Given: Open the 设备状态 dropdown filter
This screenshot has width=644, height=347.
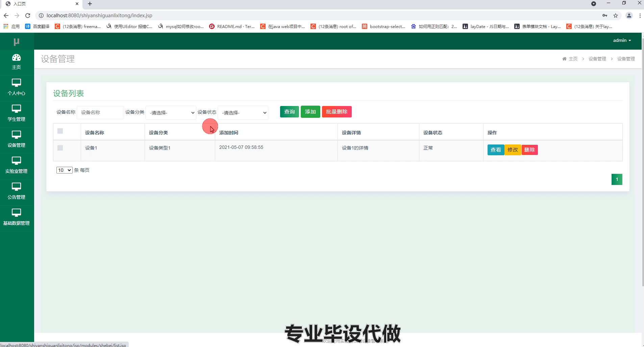Looking at the screenshot, I should pos(243,113).
